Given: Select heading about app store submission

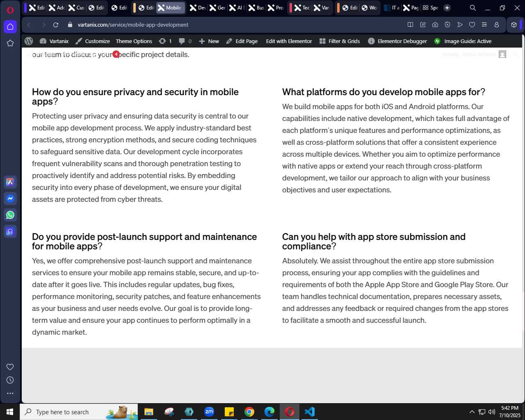Looking at the screenshot, I should click(374, 242).
